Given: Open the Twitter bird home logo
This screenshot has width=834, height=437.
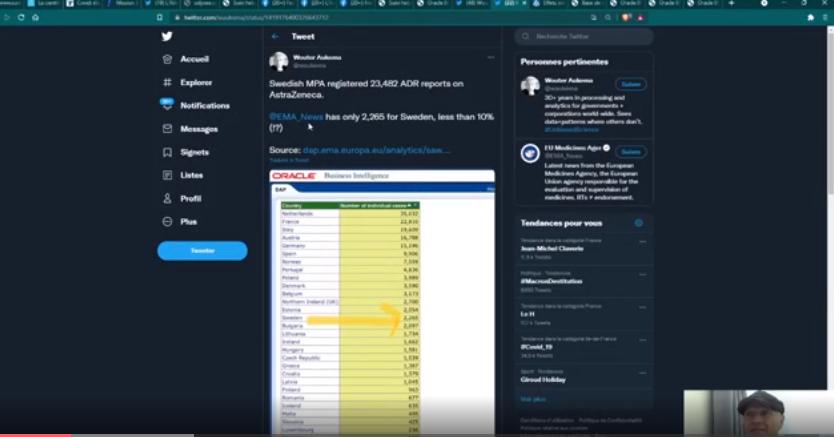Looking at the screenshot, I should (x=167, y=36).
